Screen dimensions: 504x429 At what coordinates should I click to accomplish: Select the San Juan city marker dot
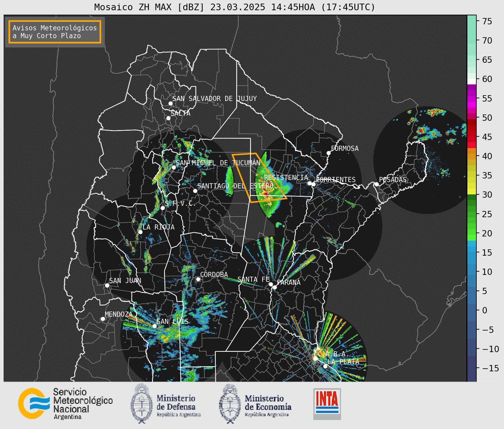(107, 285)
